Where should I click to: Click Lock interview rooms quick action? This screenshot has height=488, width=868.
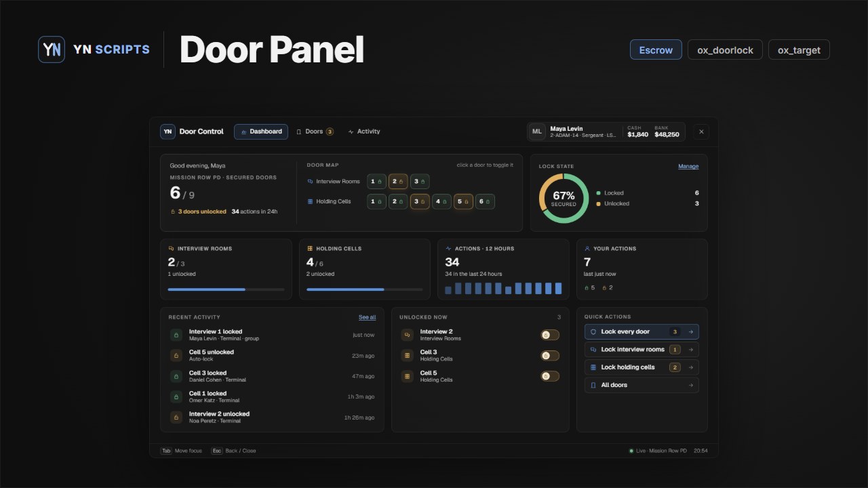642,350
